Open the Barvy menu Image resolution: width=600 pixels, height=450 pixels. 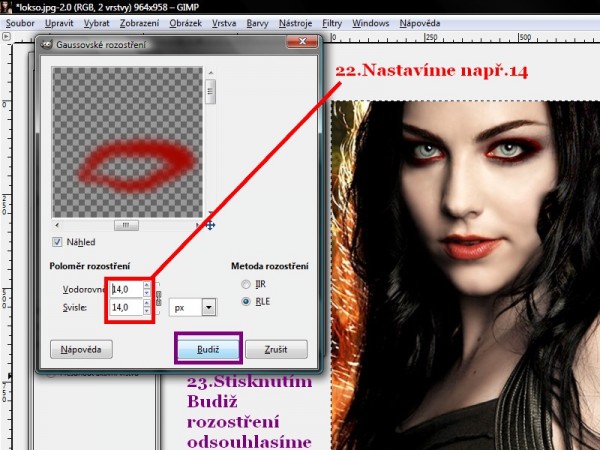[x=257, y=23]
